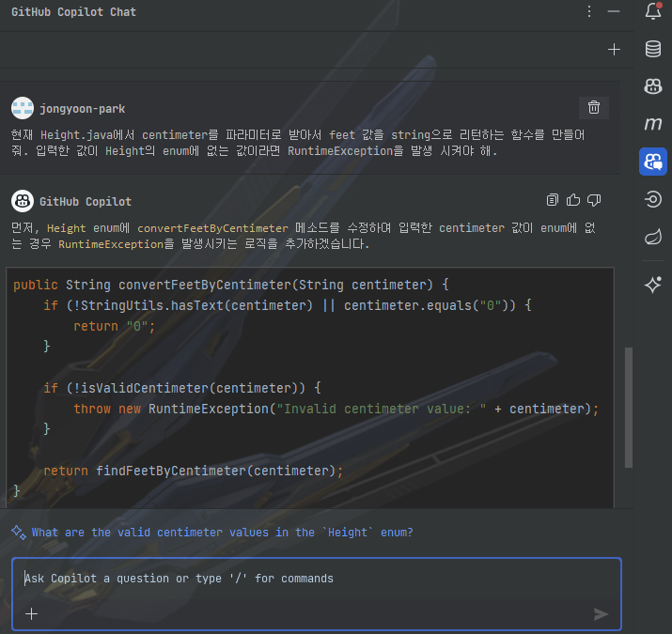Click the highlighted Height inline code word
The image size is (672, 634).
click(67, 228)
